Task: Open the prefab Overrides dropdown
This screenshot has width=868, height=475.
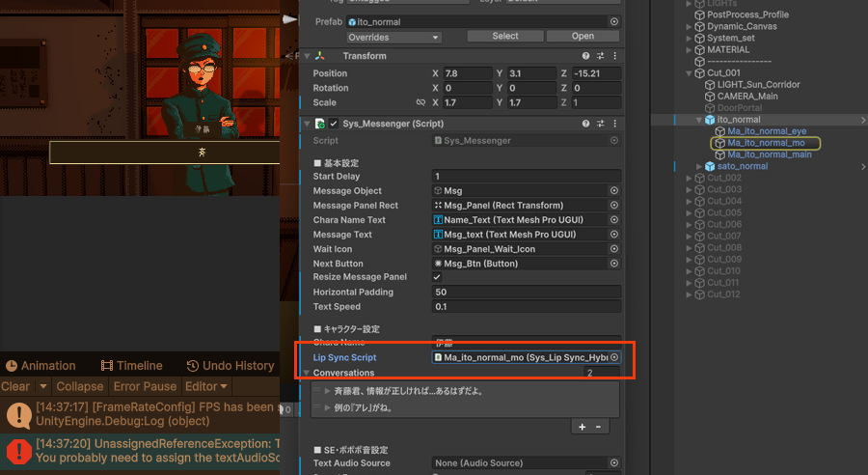Action: pos(393,37)
